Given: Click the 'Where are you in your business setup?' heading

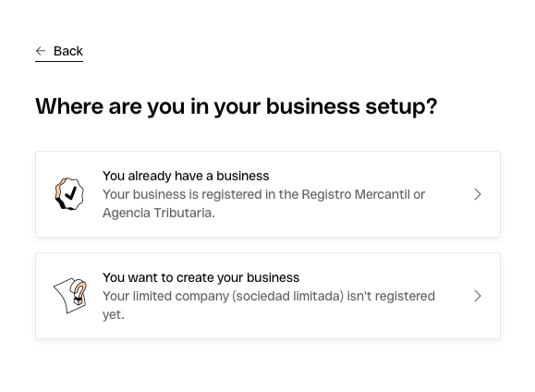Looking at the screenshot, I should point(237,106).
